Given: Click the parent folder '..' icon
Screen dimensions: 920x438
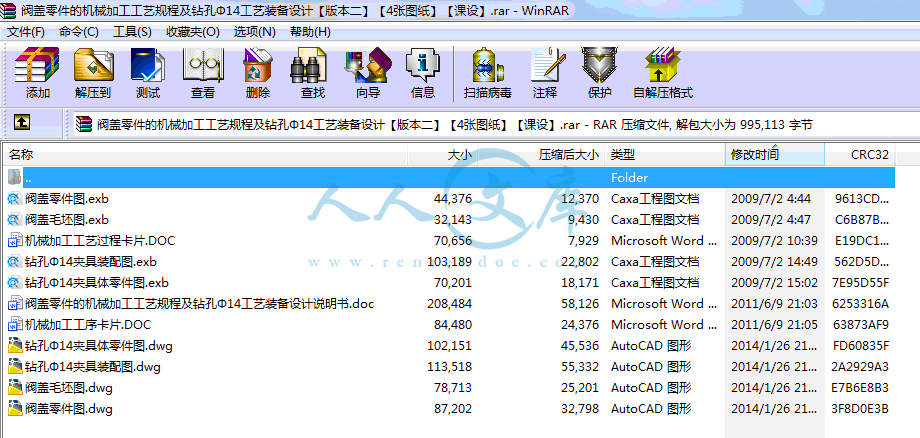Looking at the screenshot, I should (x=14, y=177).
